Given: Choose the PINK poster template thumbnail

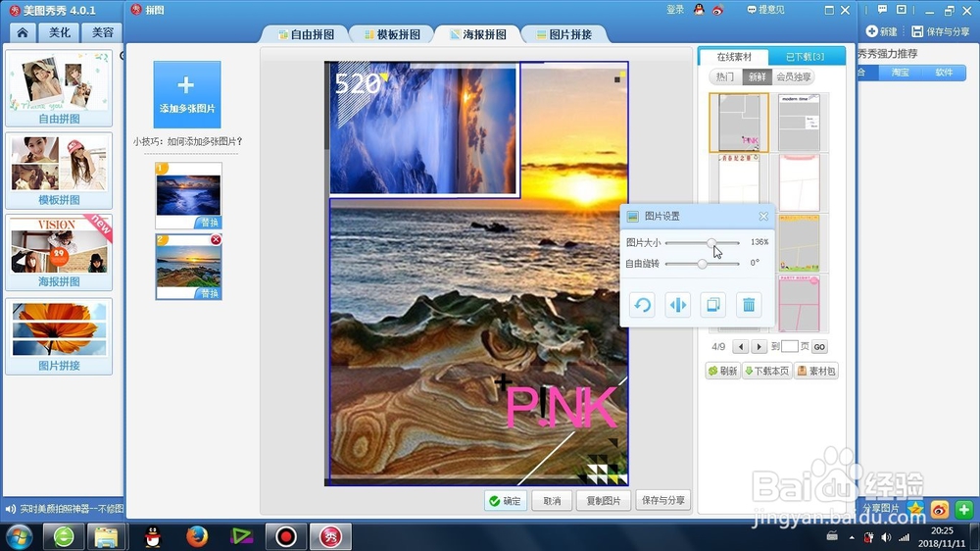Looking at the screenshot, I should (x=739, y=123).
